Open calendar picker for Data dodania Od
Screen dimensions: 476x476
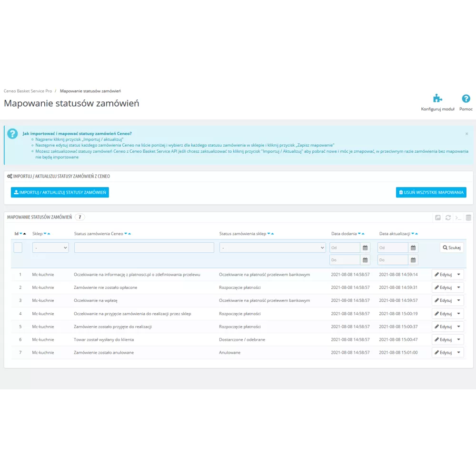click(x=365, y=248)
